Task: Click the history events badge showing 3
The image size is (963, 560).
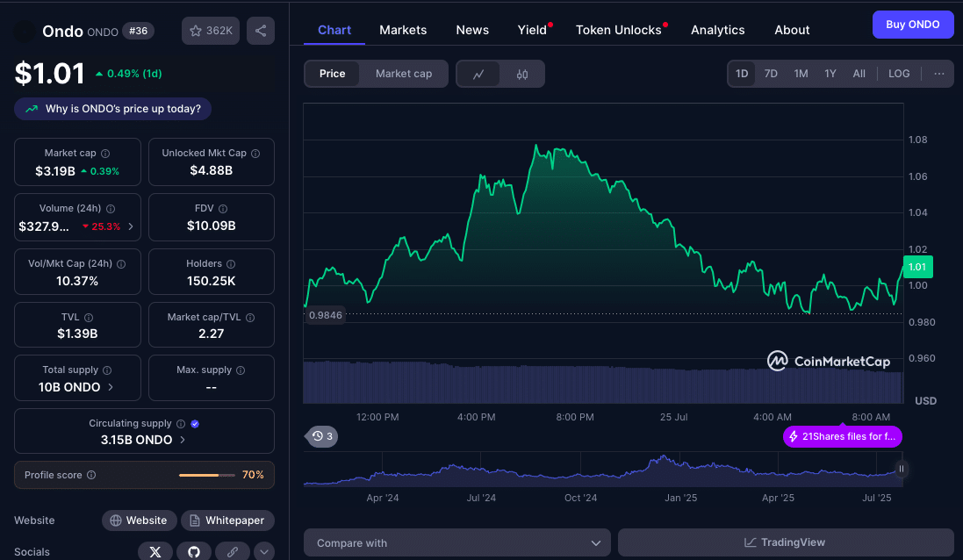Action: point(321,436)
